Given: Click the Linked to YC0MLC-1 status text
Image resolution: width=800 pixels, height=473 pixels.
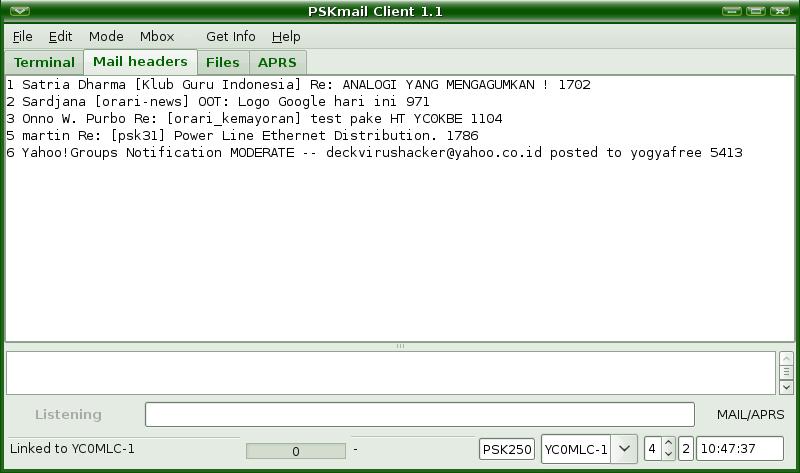Looking at the screenshot, I should pos(72,449).
